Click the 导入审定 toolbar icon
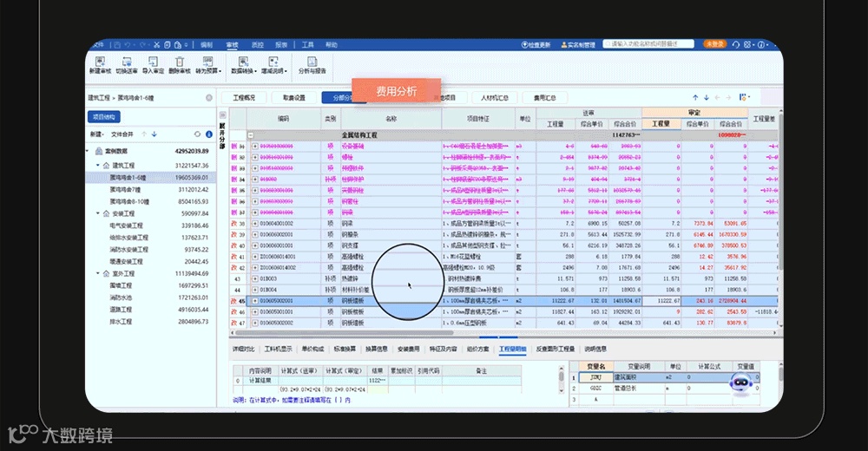 [x=153, y=65]
